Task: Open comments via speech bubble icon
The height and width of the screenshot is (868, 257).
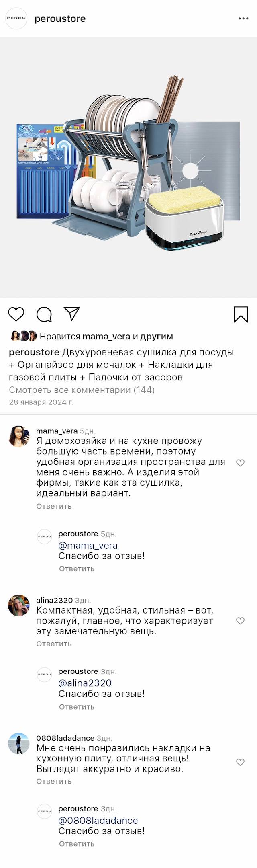Action: [x=44, y=314]
